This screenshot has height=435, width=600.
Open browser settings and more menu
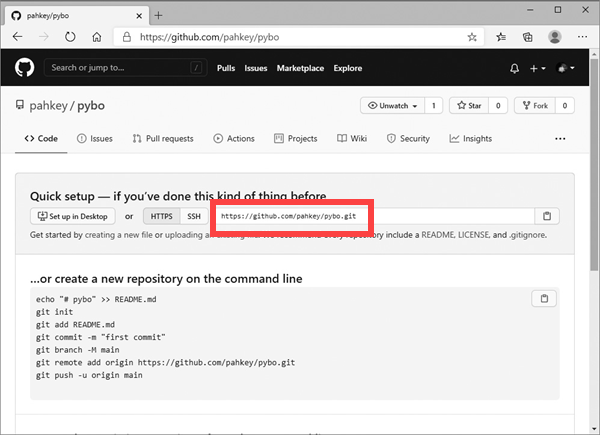point(582,37)
